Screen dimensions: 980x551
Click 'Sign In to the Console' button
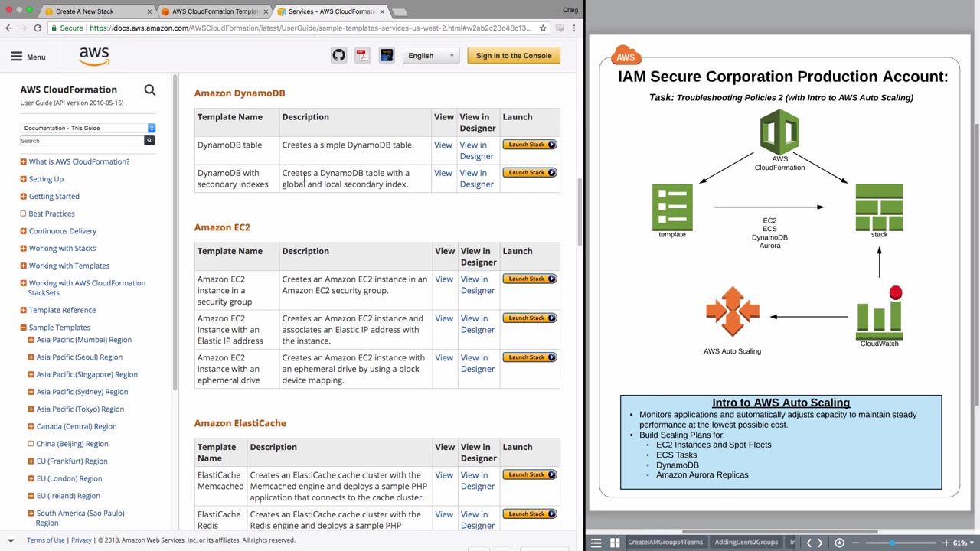(x=514, y=55)
